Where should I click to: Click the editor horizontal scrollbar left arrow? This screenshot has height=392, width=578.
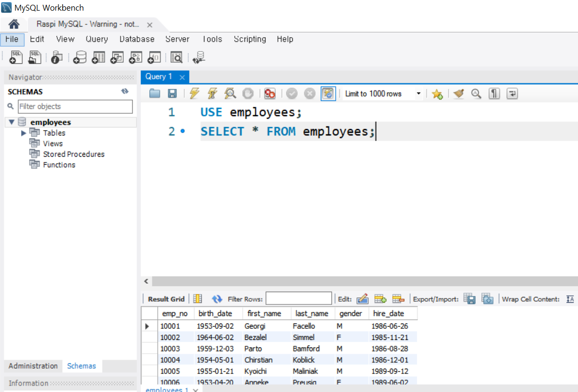pos(146,281)
